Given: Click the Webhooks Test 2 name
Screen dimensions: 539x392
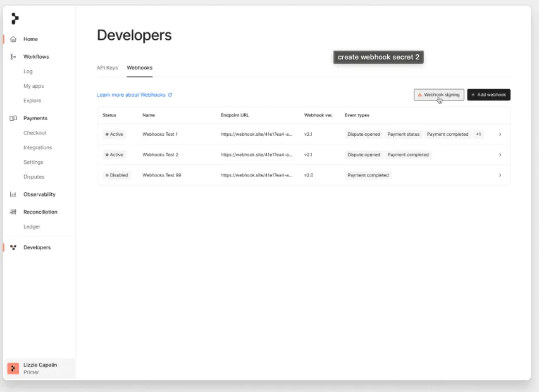Looking at the screenshot, I should 161,155.
